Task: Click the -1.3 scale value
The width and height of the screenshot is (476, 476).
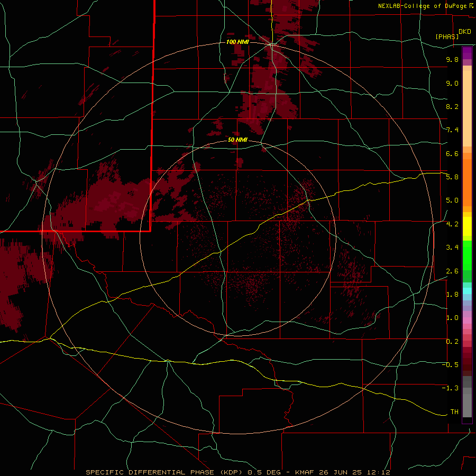Action: (450, 388)
